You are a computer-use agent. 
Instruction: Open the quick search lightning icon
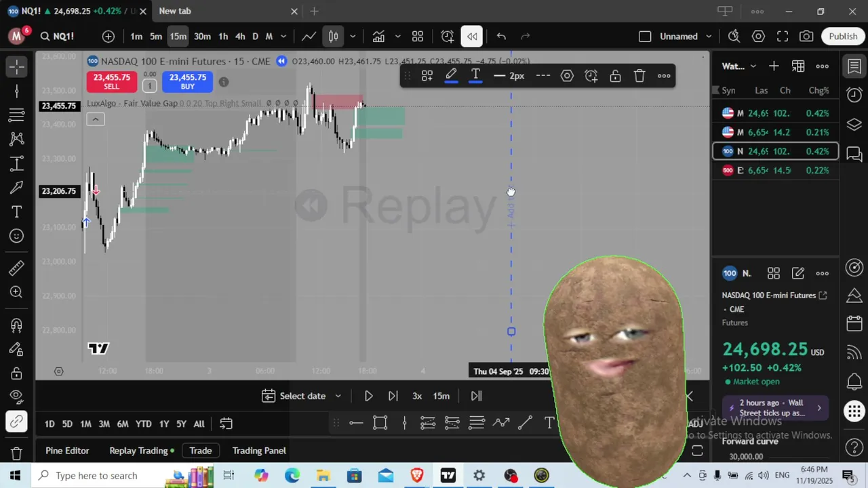pyautogui.click(x=734, y=37)
